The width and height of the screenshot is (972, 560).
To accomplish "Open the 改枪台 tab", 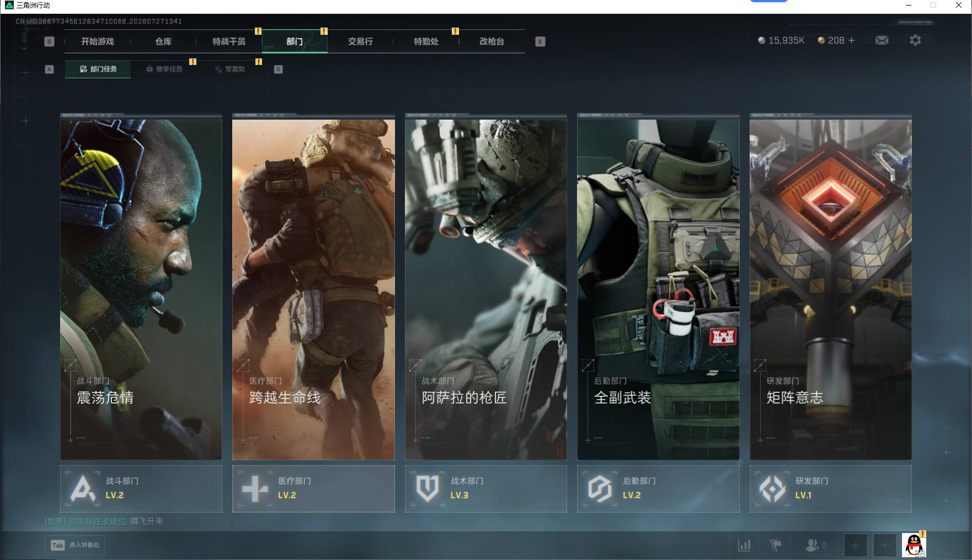I will [x=492, y=41].
